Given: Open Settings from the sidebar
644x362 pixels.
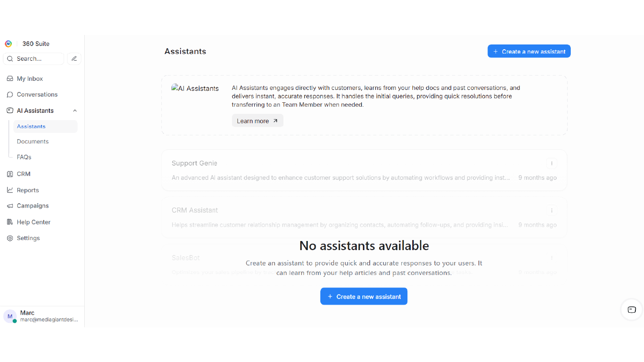Looking at the screenshot, I should pyautogui.click(x=28, y=238).
